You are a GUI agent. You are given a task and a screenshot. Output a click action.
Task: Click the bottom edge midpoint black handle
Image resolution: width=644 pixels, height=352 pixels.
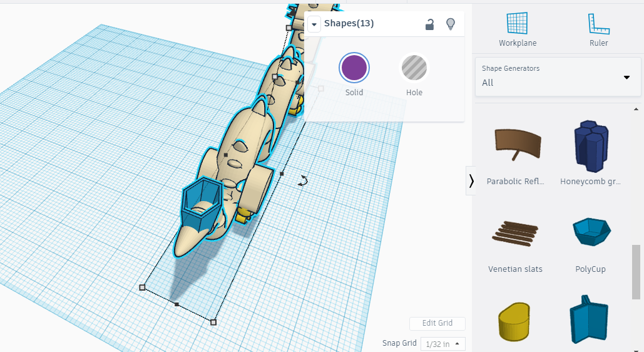click(x=176, y=304)
